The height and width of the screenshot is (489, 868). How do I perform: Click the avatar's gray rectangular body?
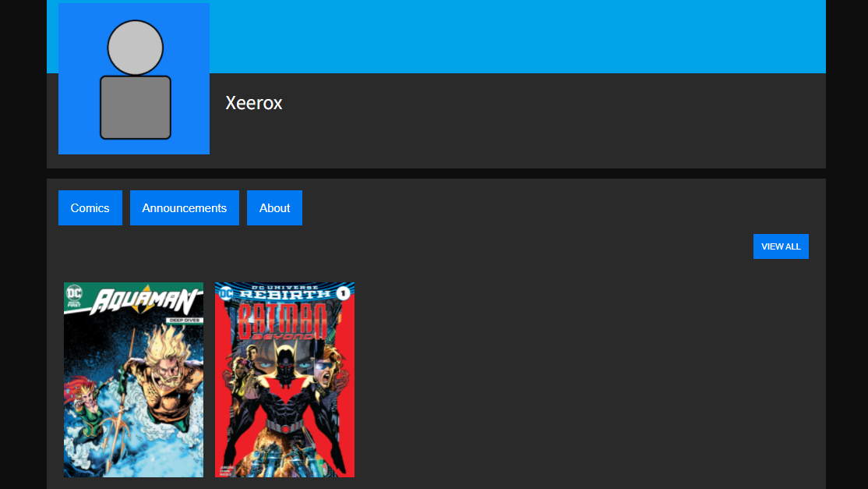[135, 108]
